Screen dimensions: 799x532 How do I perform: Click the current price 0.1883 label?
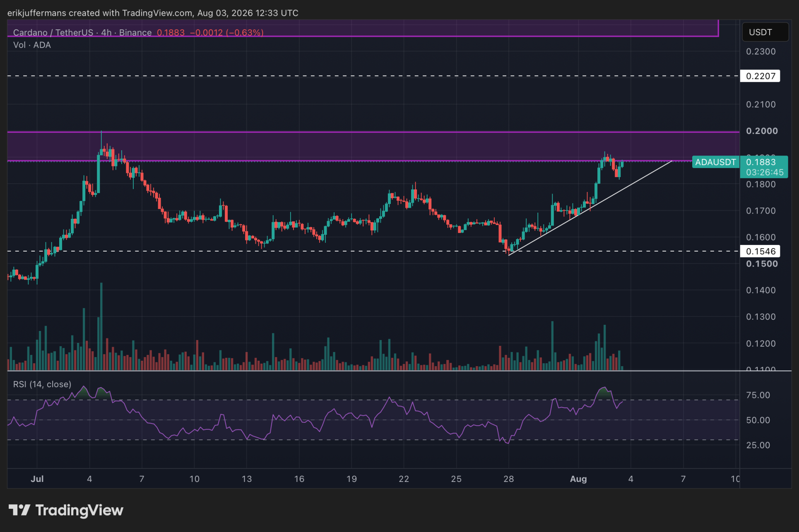point(760,162)
